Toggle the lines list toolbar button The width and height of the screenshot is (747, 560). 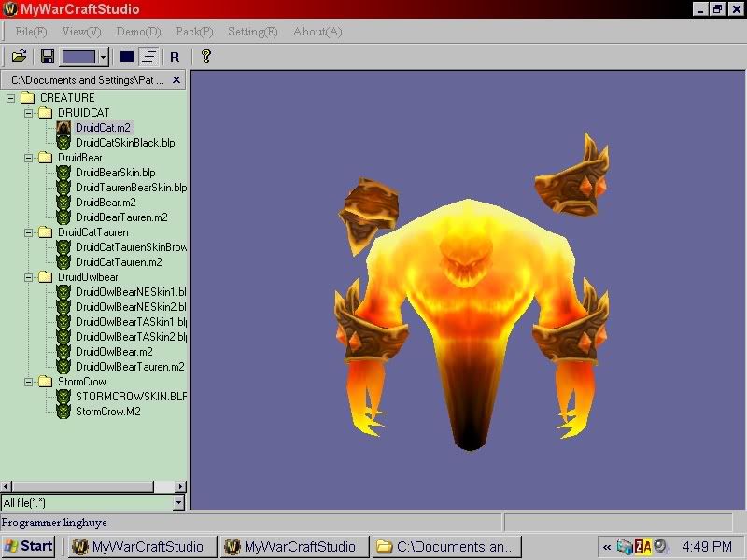(148, 57)
